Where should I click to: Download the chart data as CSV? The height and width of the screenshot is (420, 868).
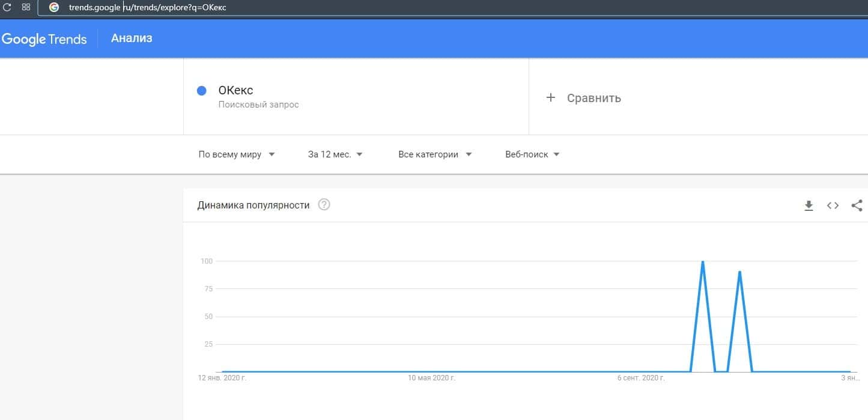pos(809,205)
